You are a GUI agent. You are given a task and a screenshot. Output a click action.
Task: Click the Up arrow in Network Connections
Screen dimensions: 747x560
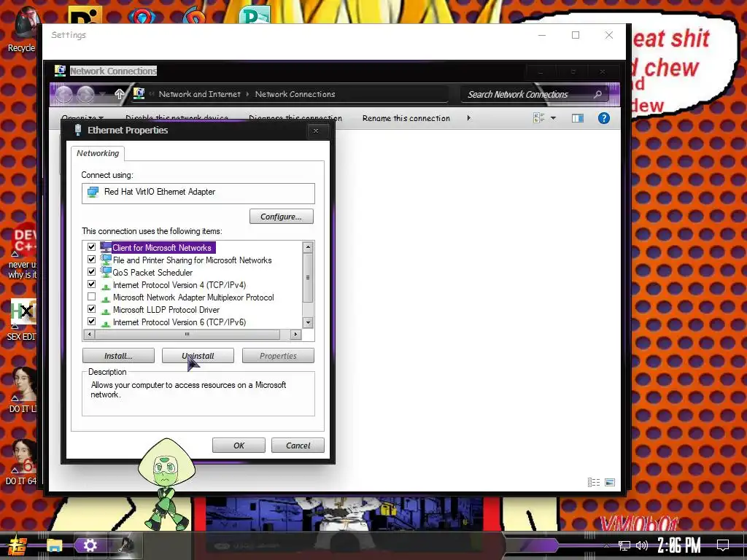coord(119,94)
